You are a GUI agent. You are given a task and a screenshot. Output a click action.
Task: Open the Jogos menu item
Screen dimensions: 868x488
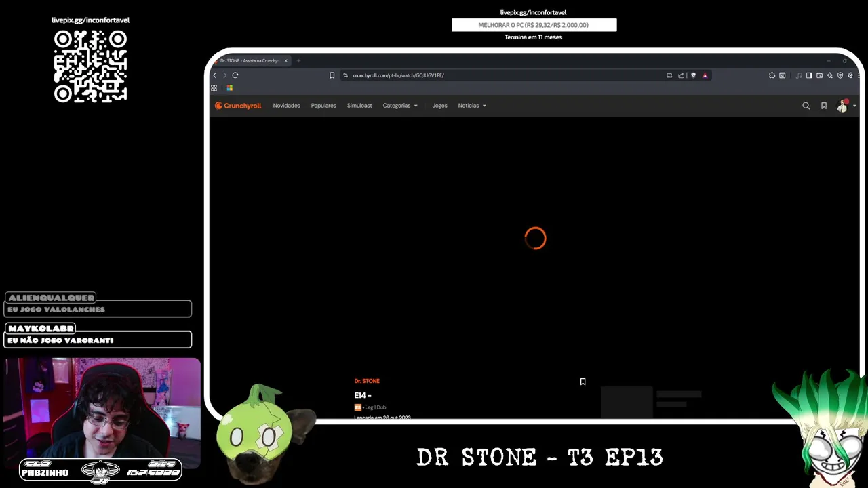point(440,106)
